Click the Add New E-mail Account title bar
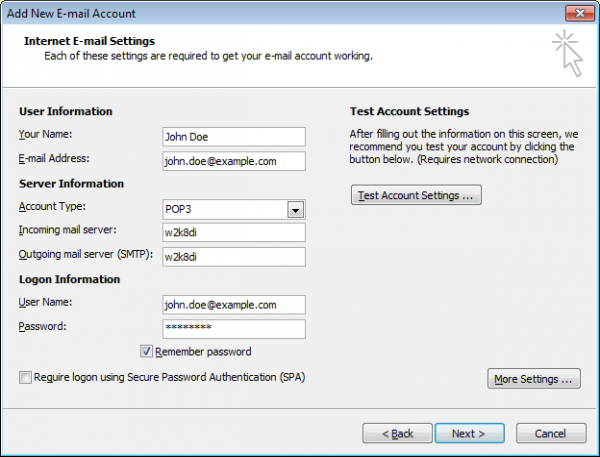Image resolution: width=600 pixels, height=457 pixels. (250, 13)
